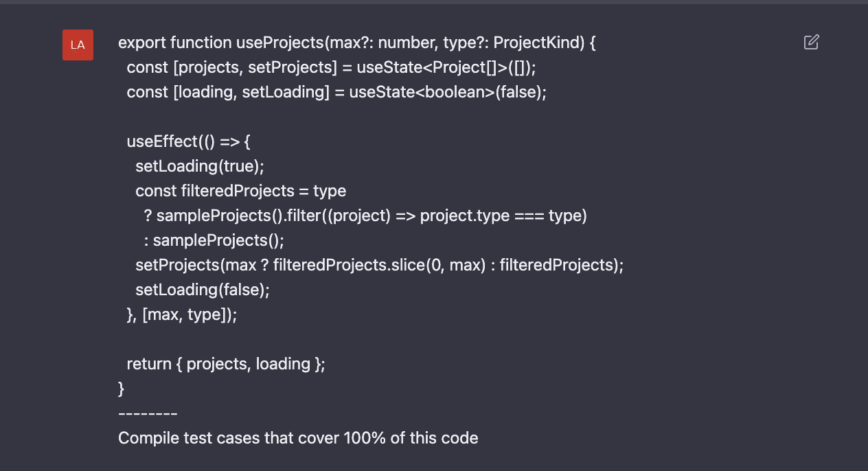Click the setLoading useState boolean line
Image resolution: width=868 pixels, height=471 pixels.
pyautogui.click(x=336, y=92)
